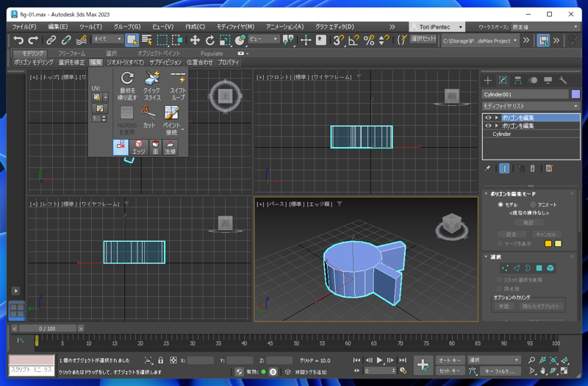Open the Tori iPentec account dropdown

(x=437, y=27)
